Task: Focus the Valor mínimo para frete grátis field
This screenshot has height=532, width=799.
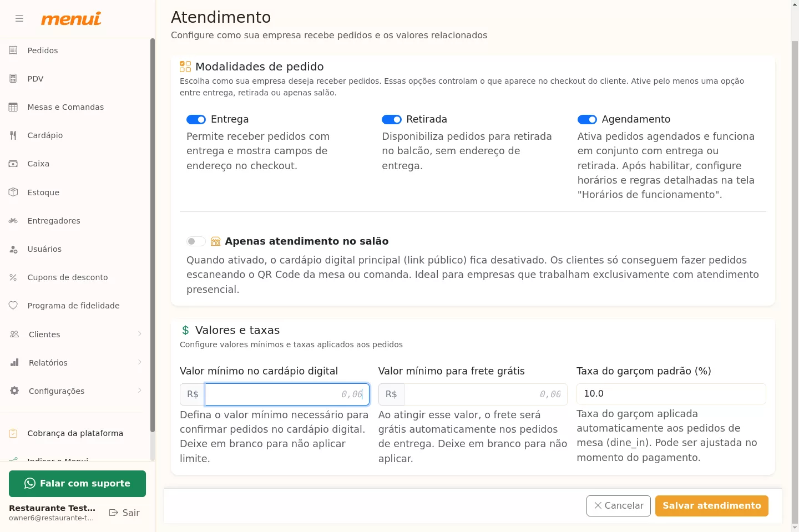Action: click(x=486, y=394)
